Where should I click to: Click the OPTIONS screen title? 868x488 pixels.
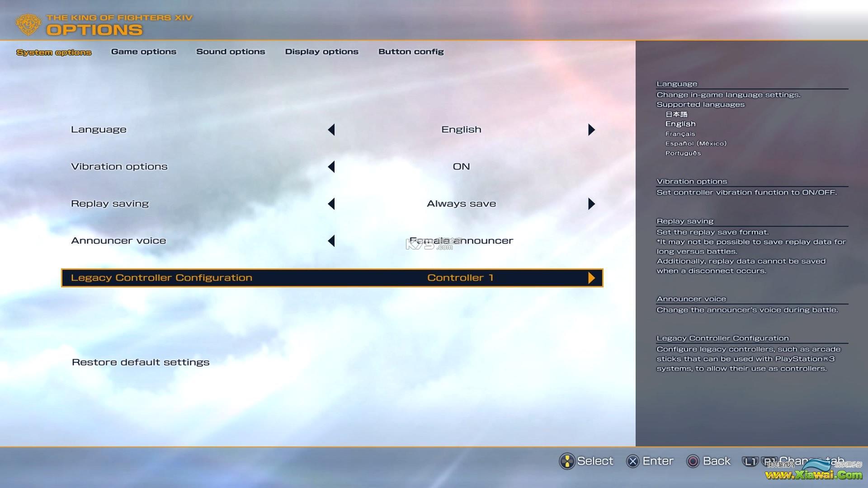(94, 30)
